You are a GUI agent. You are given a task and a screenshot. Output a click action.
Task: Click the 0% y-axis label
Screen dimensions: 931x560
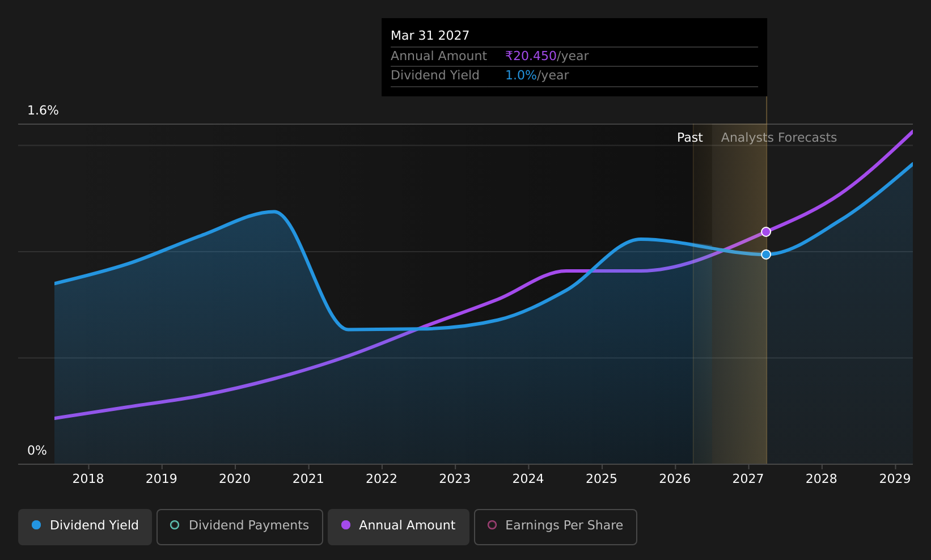point(37,451)
